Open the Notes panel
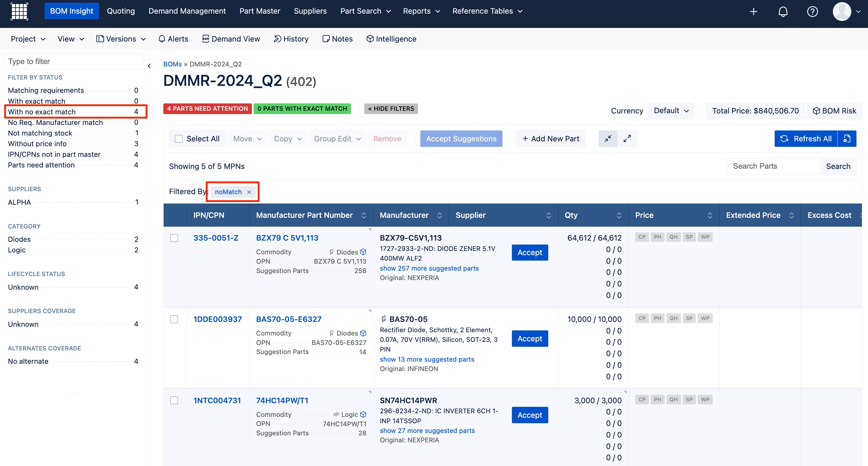Image resolution: width=868 pixels, height=466 pixels. [x=338, y=39]
